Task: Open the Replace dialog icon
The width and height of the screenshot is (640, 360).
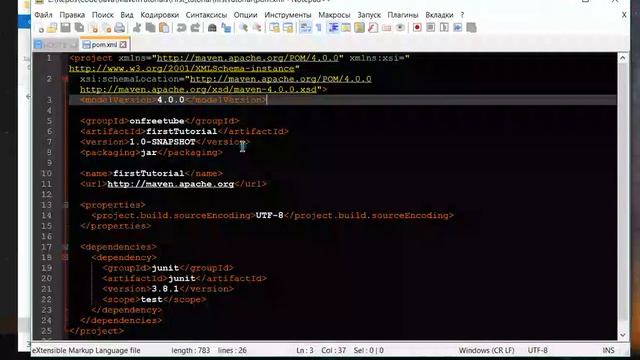Action: point(226,28)
